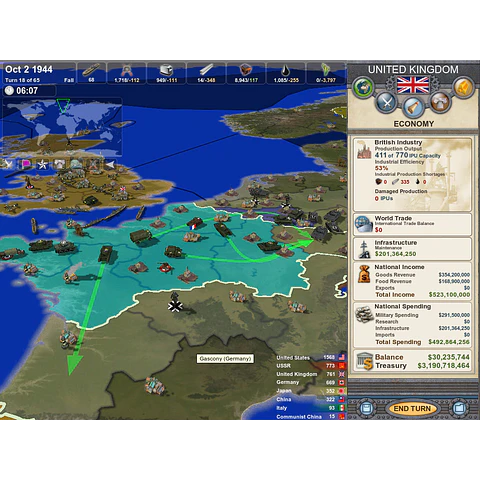Screen dimensions: 480x480
Task: Open the telephone diplomacy panel icon
Action: tap(440, 102)
